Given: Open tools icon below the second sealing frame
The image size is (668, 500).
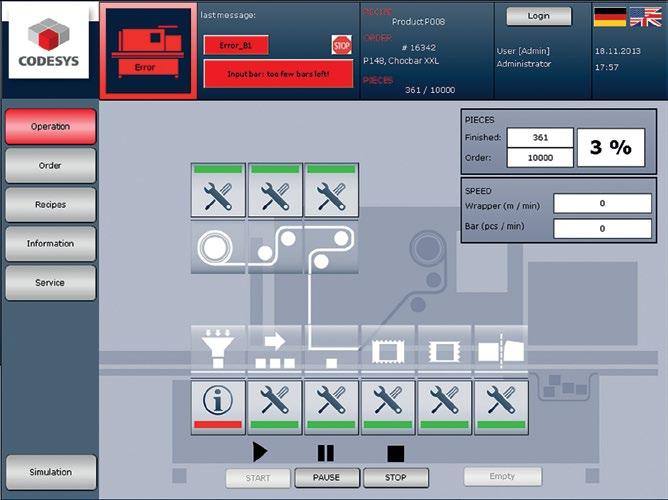Looking at the screenshot, I should click(x=444, y=408).
